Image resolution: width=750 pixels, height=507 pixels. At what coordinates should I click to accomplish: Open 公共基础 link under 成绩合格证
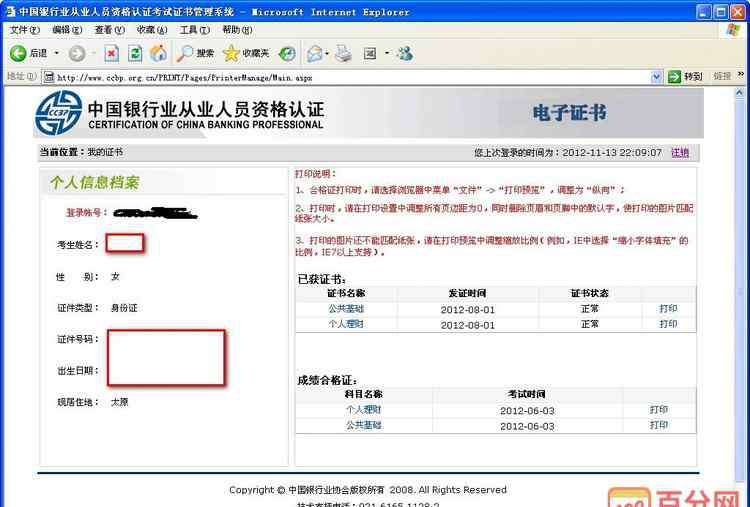(364, 425)
